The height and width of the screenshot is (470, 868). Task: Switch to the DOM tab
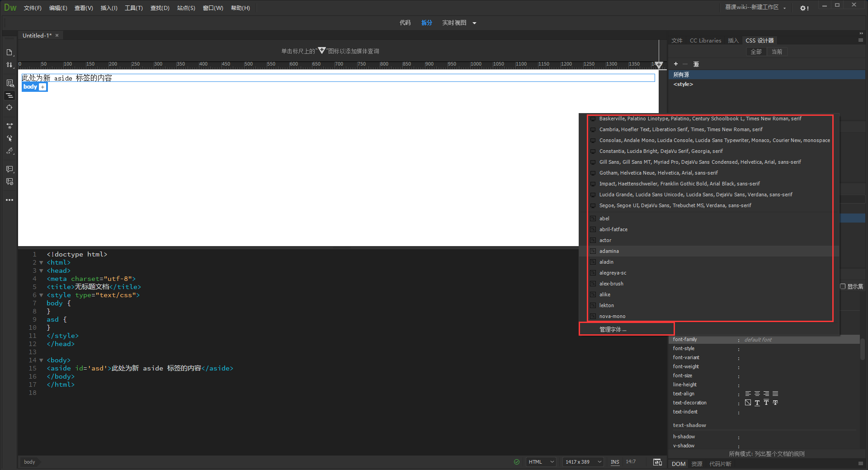point(679,464)
